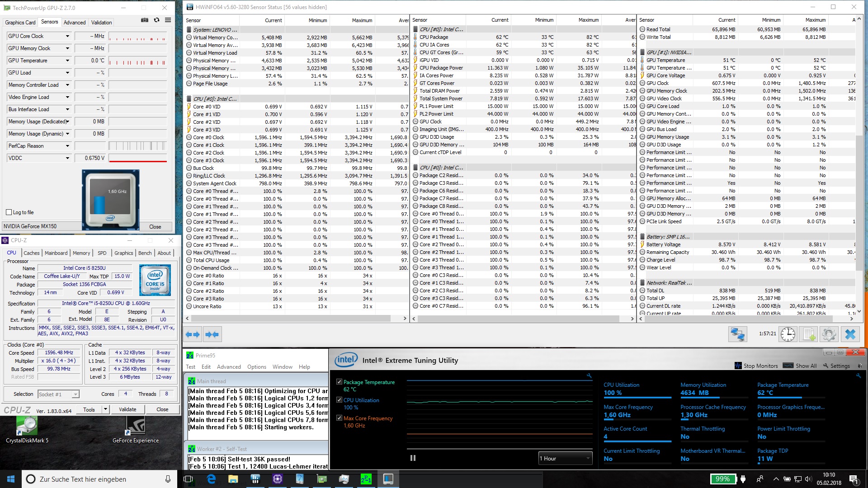Pause the Intel XTU monitoring graph
This screenshot has width=868, height=488.
tap(413, 458)
